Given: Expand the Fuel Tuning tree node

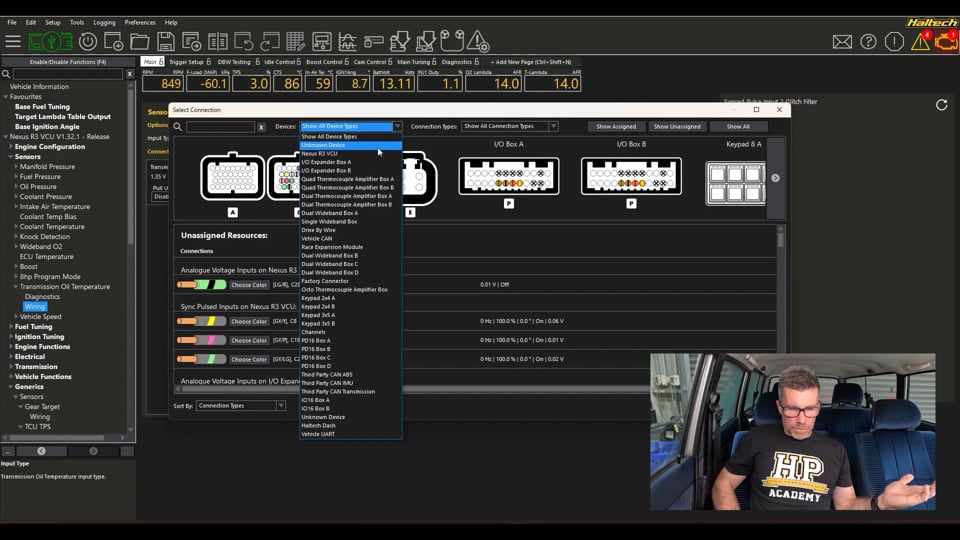Looking at the screenshot, I should [11, 327].
